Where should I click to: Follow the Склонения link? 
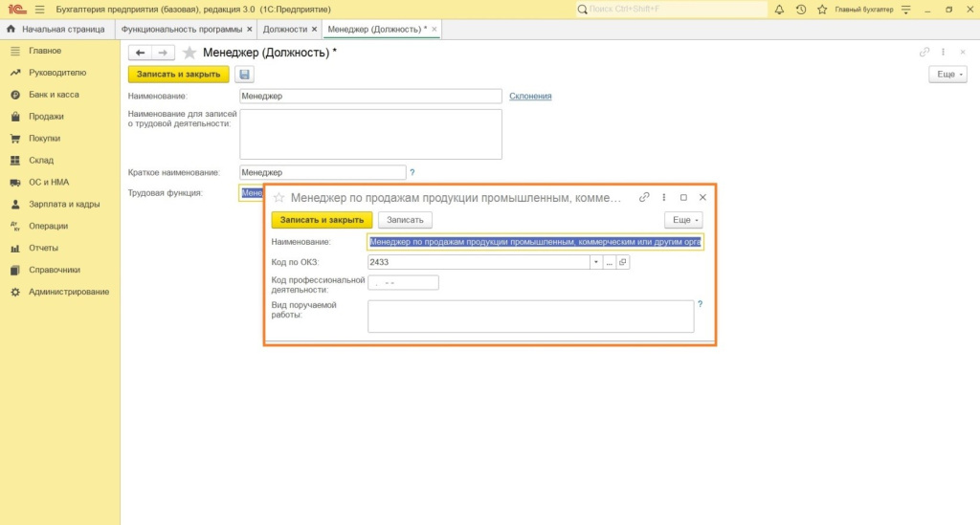point(530,96)
